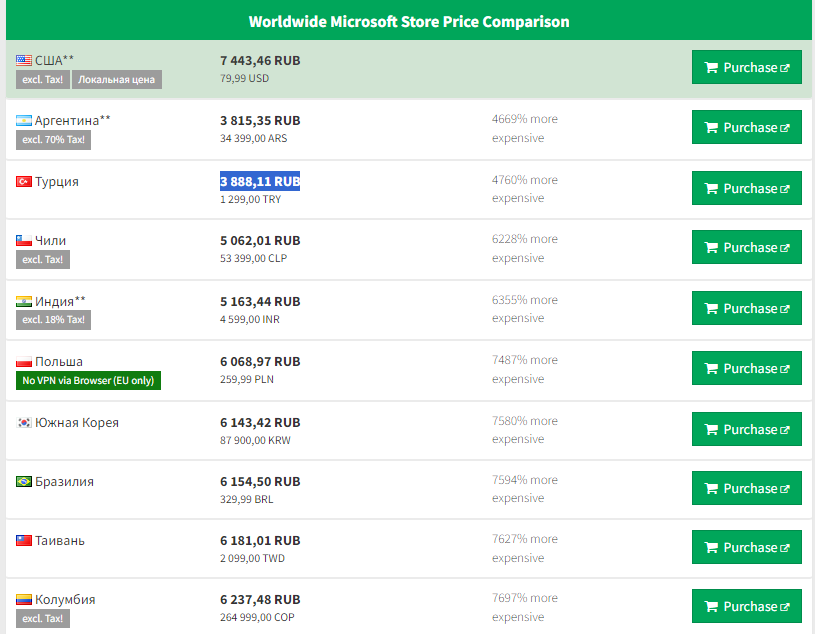Click 'excl. Tax!' badge under США

click(x=43, y=80)
